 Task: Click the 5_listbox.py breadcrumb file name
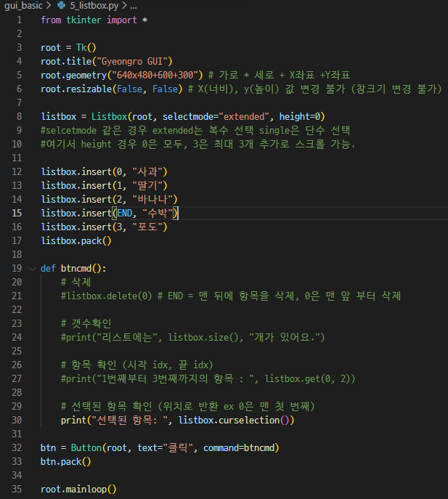(x=94, y=5)
